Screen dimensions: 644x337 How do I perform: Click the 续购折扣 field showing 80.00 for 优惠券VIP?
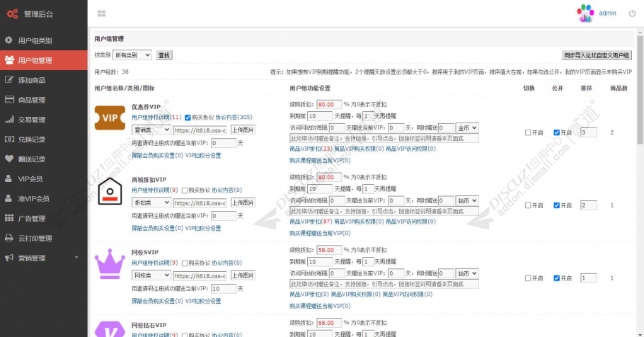tap(329, 104)
